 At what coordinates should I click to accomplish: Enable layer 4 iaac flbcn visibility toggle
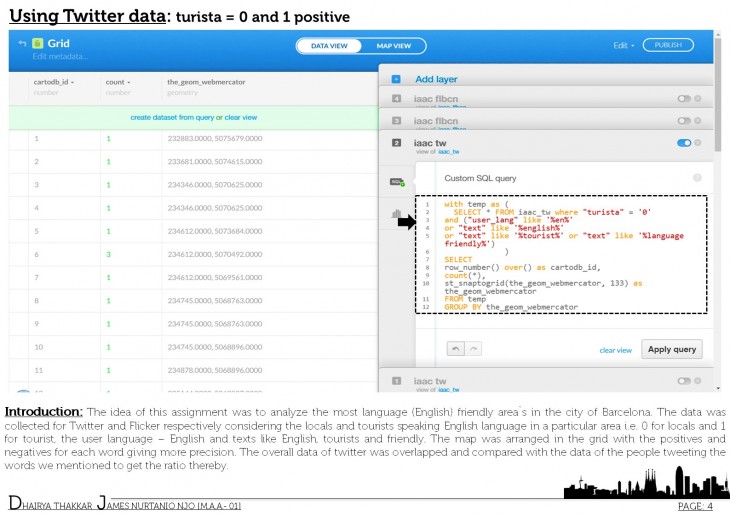tap(684, 99)
